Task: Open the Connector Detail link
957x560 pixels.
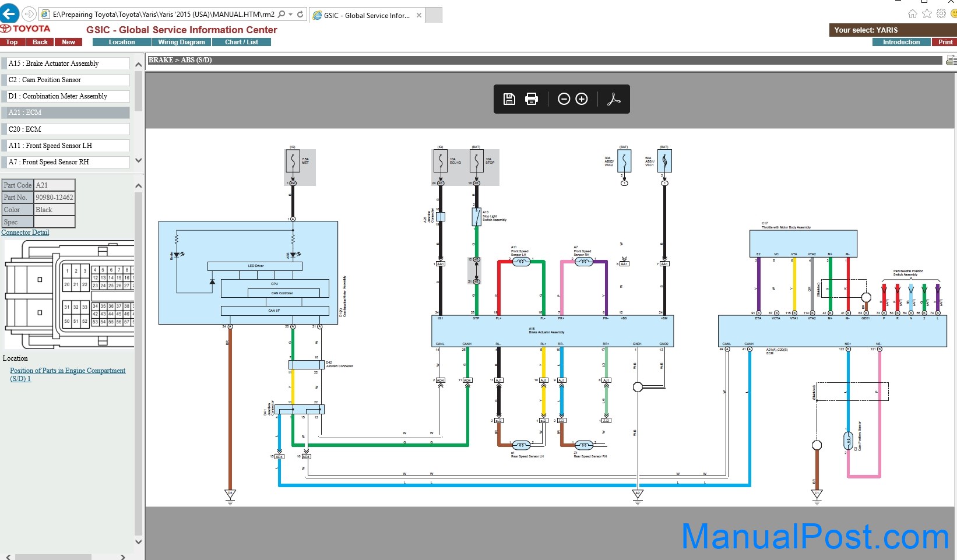Action: click(25, 233)
